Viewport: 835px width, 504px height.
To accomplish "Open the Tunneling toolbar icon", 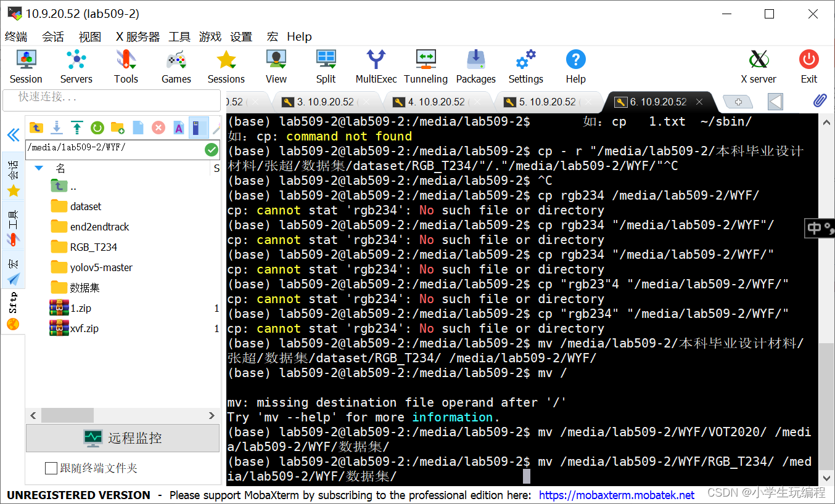I will 426,67.
